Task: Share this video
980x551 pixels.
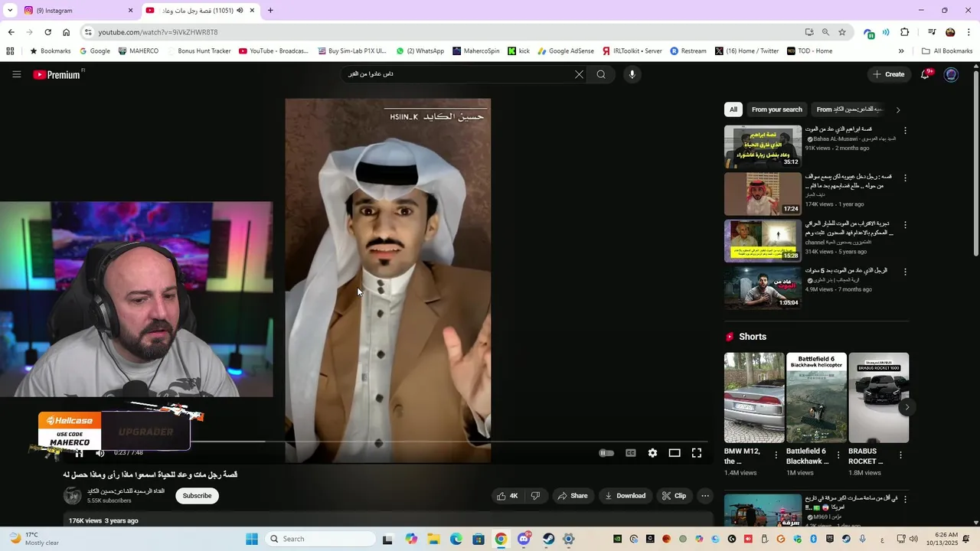Action: pos(573,496)
